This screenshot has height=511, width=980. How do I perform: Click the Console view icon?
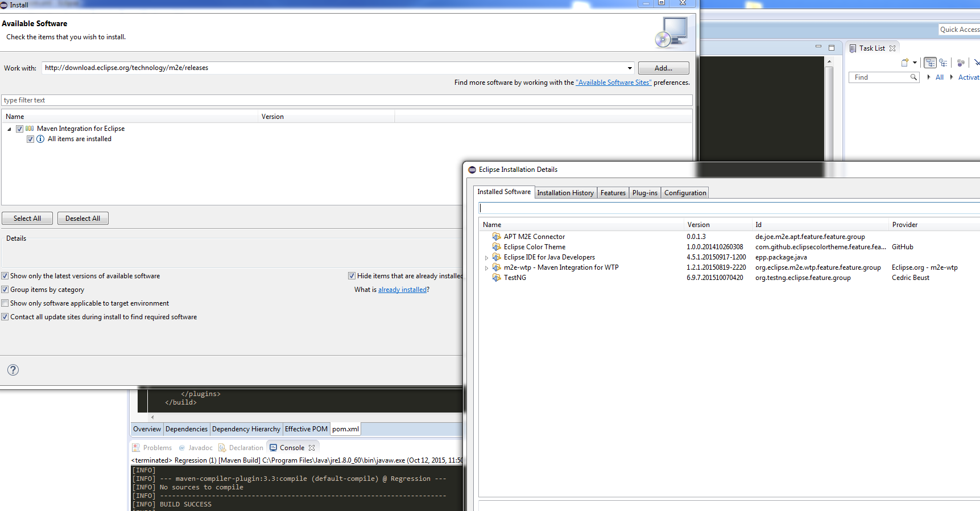pos(273,448)
